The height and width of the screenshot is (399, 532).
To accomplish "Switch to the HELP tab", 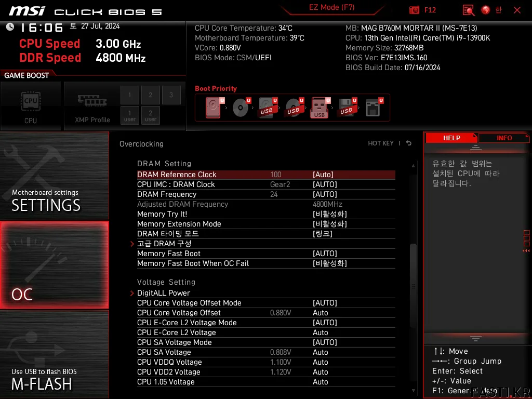I will (x=451, y=138).
